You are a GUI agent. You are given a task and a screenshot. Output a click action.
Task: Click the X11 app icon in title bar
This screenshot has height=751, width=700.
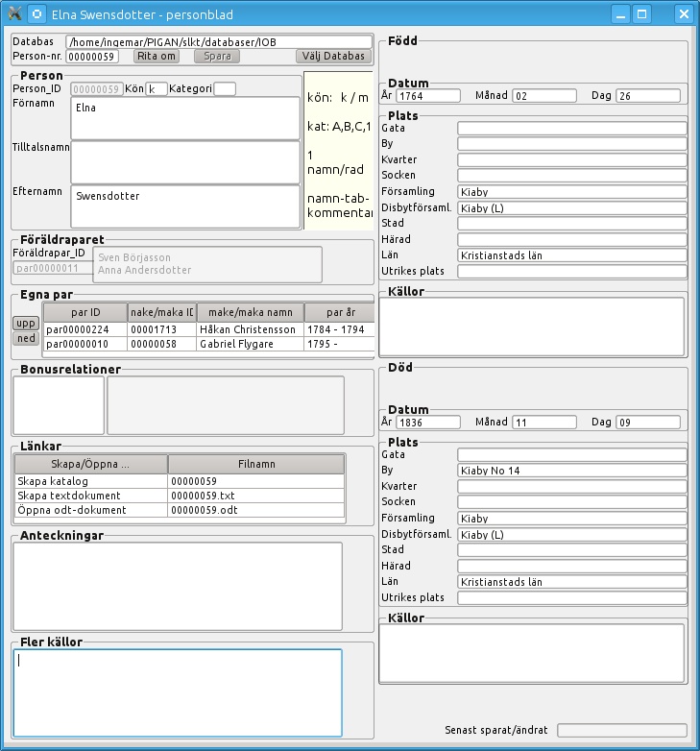coord(14,13)
